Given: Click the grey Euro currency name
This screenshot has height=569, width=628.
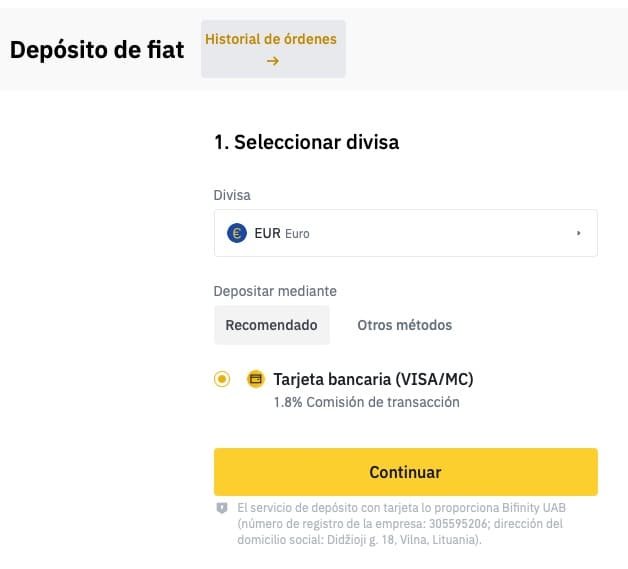Looking at the screenshot, I should coord(297,234).
